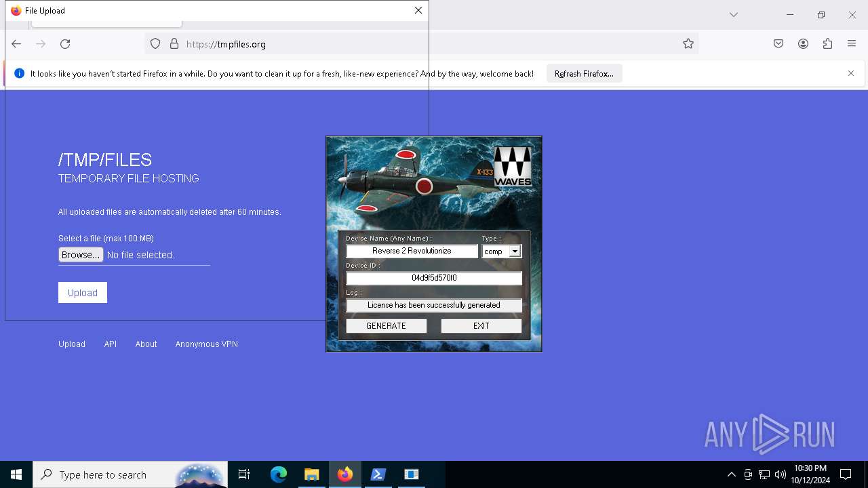Open the Action Center notifications icon
The width and height of the screenshot is (868, 488).
[846, 474]
